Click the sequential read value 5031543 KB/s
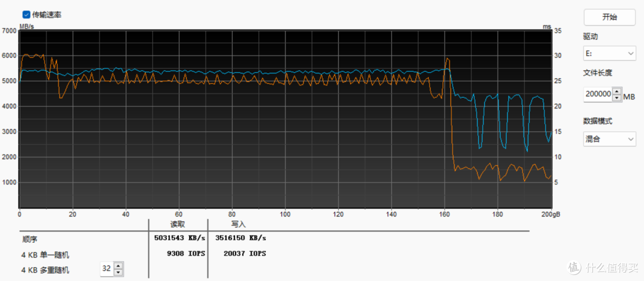Screen dimensions: 644x281 click(x=179, y=238)
